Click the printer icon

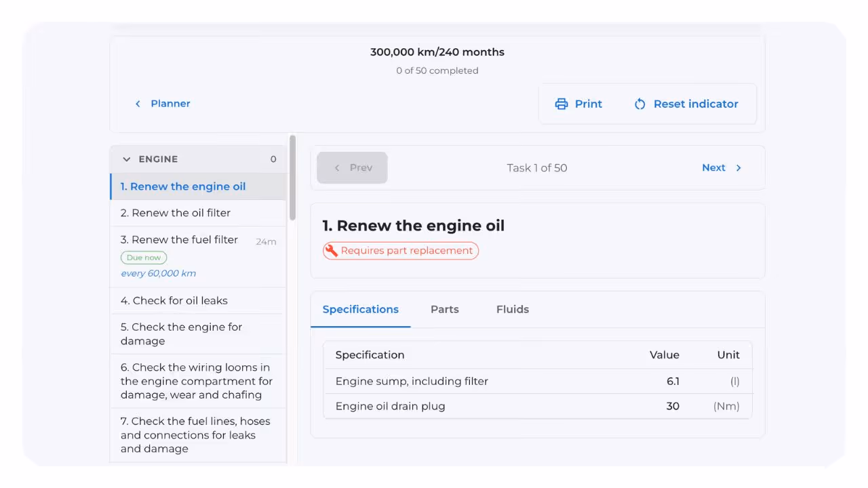[x=561, y=104]
